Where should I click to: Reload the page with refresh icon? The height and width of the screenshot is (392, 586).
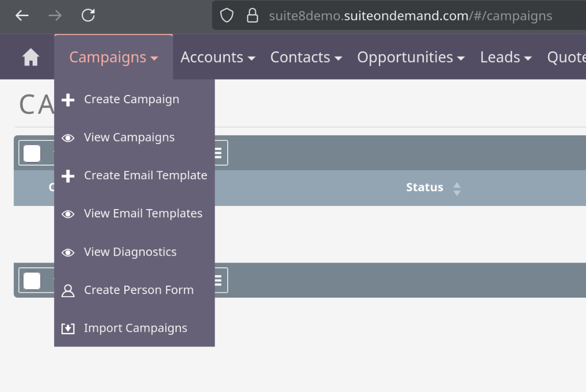88,15
